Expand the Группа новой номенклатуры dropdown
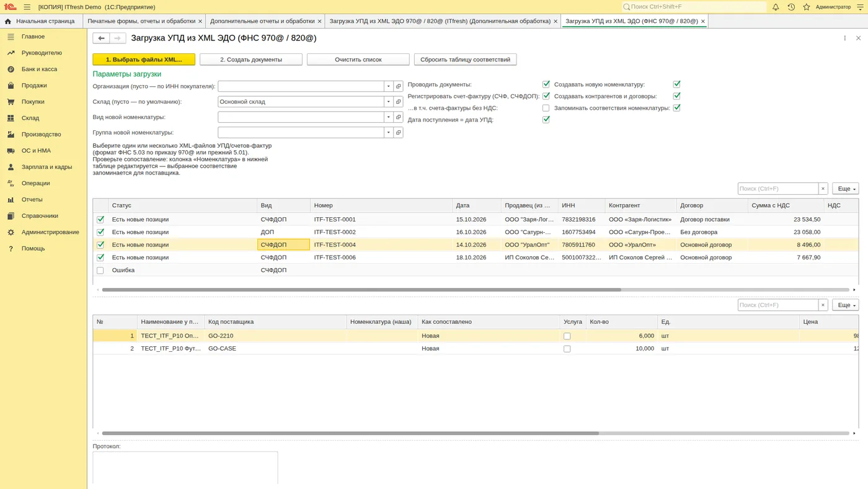 point(389,132)
